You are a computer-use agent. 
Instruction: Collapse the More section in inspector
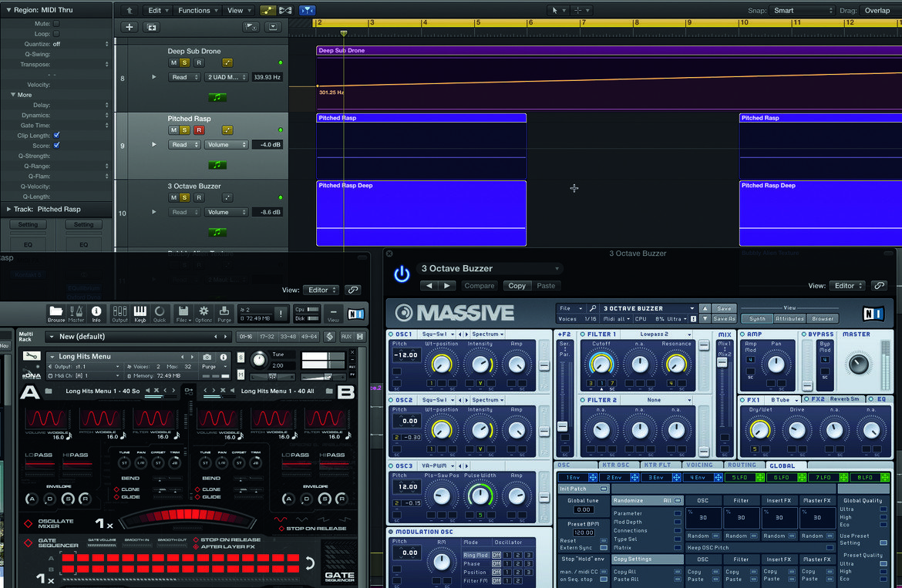point(12,95)
